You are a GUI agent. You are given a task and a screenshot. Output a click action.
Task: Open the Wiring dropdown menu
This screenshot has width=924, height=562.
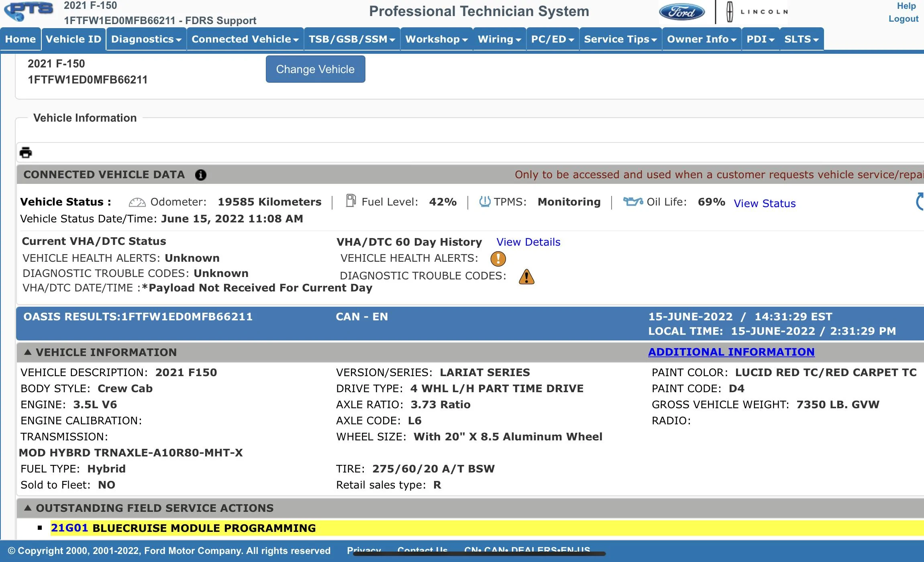pos(500,39)
